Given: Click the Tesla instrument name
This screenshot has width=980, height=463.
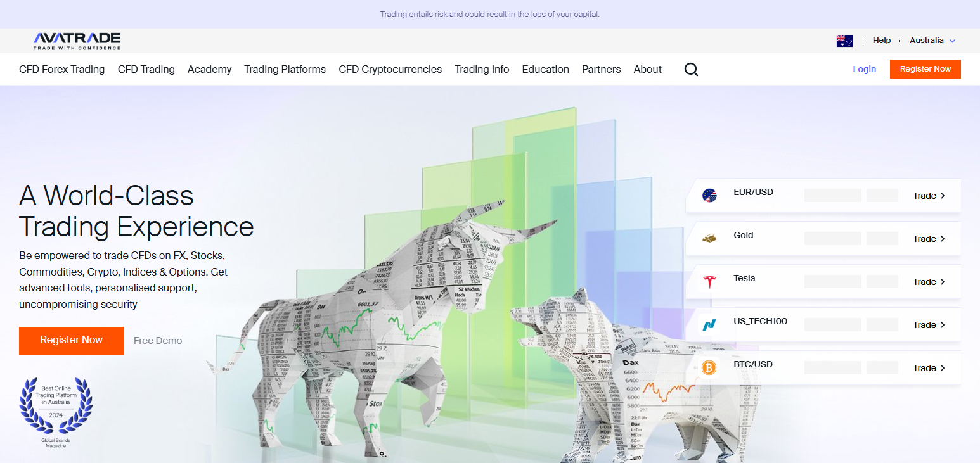Looking at the screenshot, I should coord(744,278).
